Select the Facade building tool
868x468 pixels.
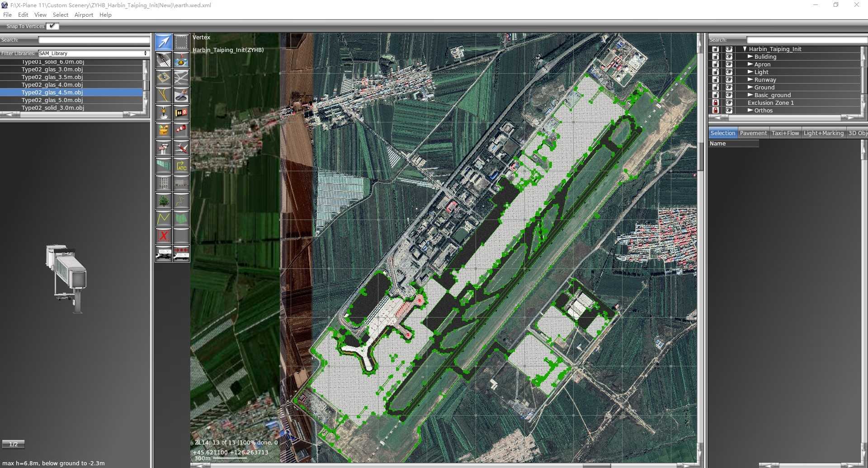click(x=163, y=183)
